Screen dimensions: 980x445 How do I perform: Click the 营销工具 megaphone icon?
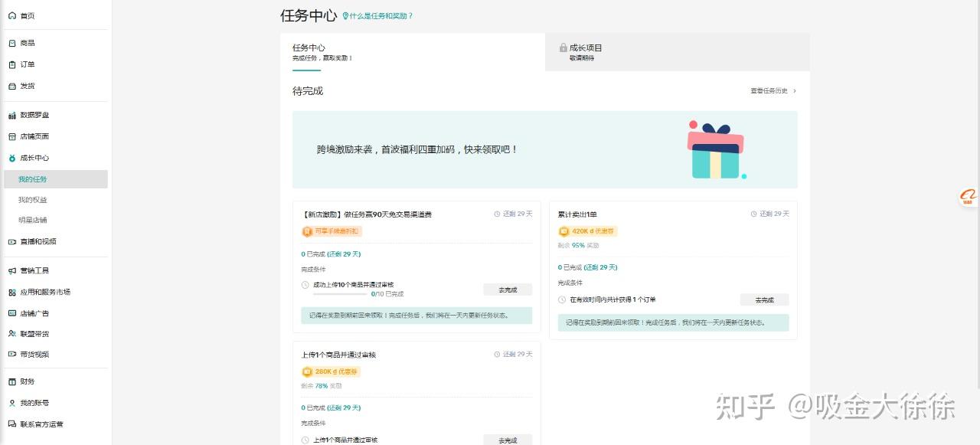[12, 271]
